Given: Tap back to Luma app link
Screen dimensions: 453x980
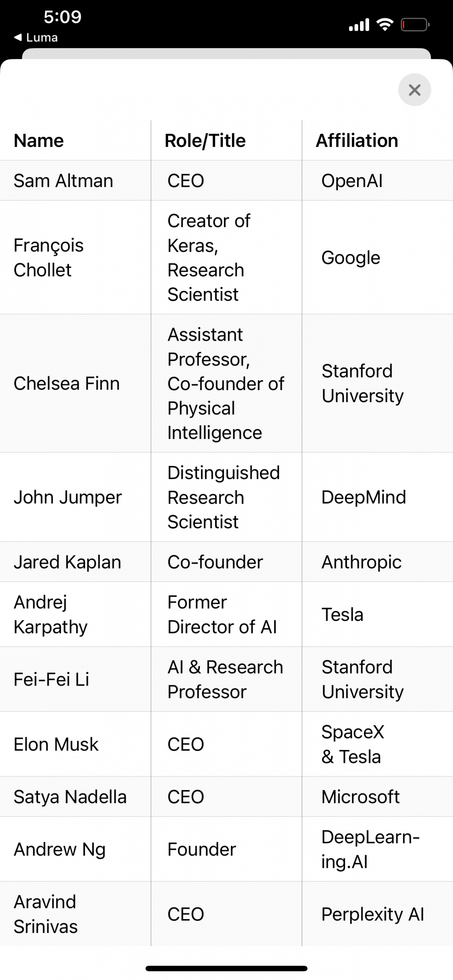Looking at the screenshot, I should (36, 38).
